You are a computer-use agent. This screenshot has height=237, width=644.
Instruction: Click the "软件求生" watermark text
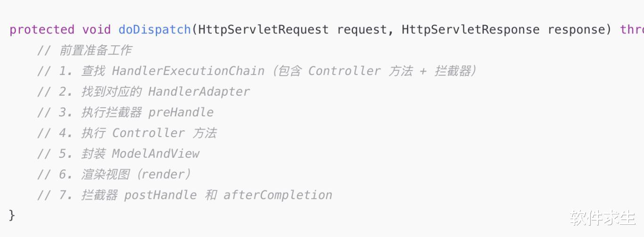click(x=602, y=218)
